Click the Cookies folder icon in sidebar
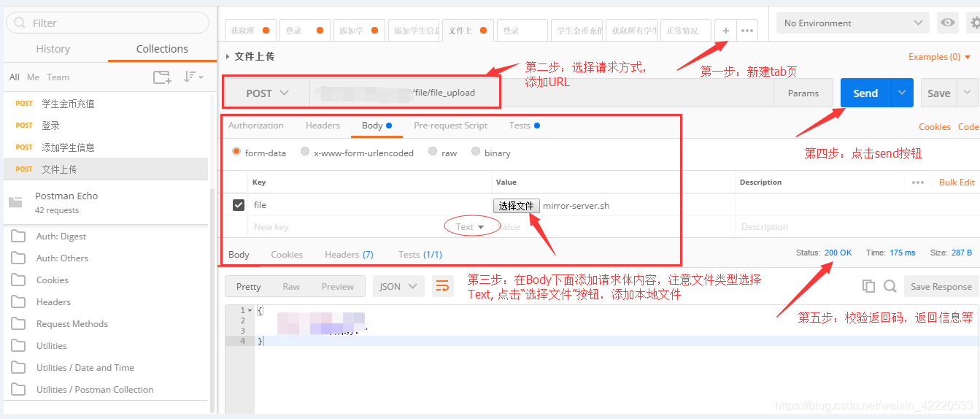Viewport: 980px width, 419px height. pos(18,280)
